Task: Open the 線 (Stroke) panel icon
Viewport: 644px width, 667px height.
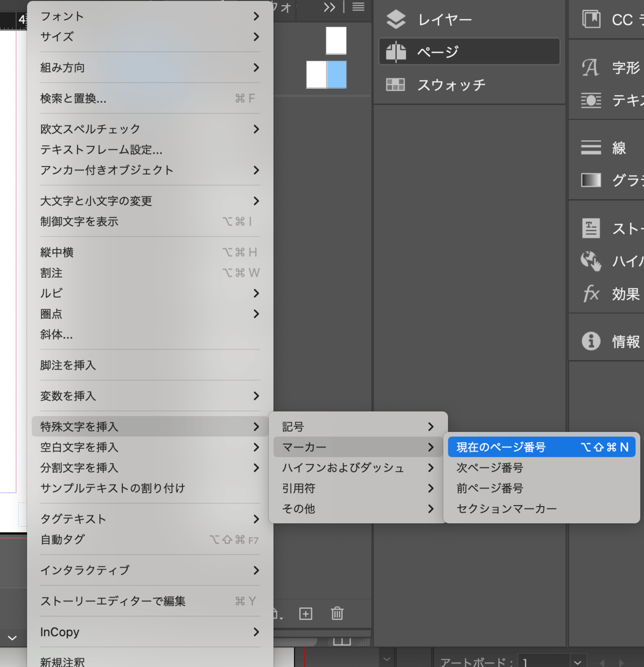Action: click(591, 147)
